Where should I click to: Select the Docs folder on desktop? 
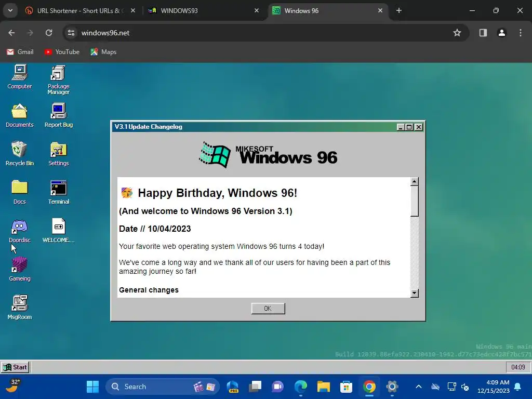click(20, 192)
